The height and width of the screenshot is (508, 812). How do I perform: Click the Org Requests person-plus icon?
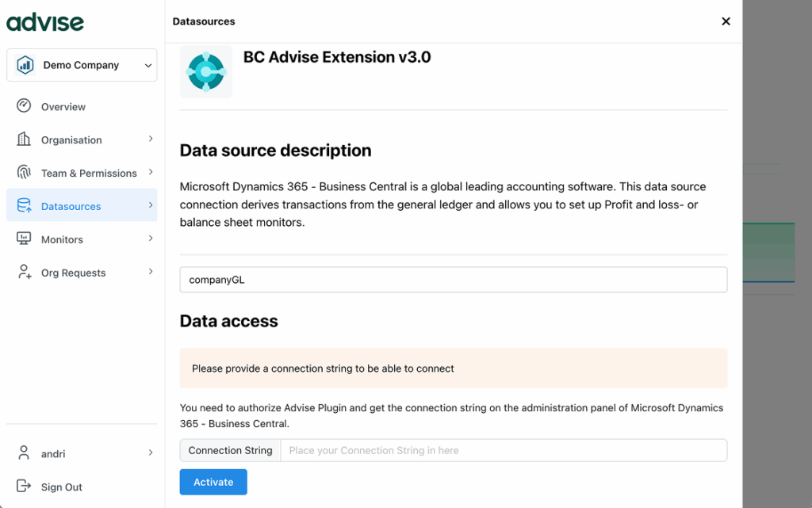pyautogui.click(x=24, y=273)
